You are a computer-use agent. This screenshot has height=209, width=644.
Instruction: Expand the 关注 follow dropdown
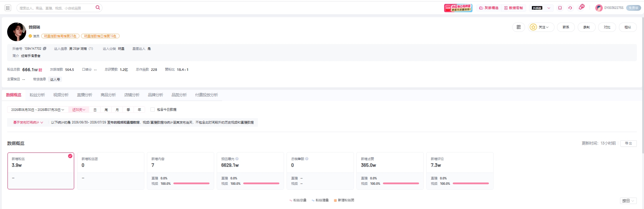[x=541, y=27]
